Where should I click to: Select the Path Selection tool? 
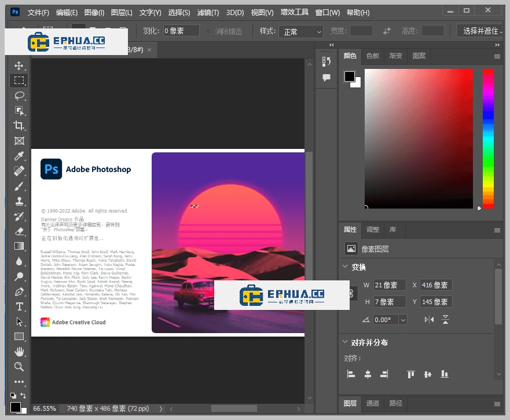pos(19,322)
